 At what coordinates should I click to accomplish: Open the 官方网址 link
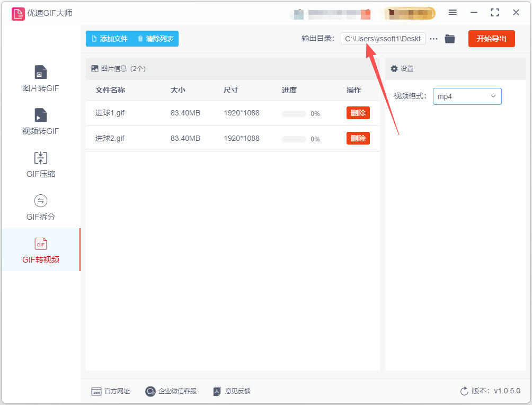point(111,391)
